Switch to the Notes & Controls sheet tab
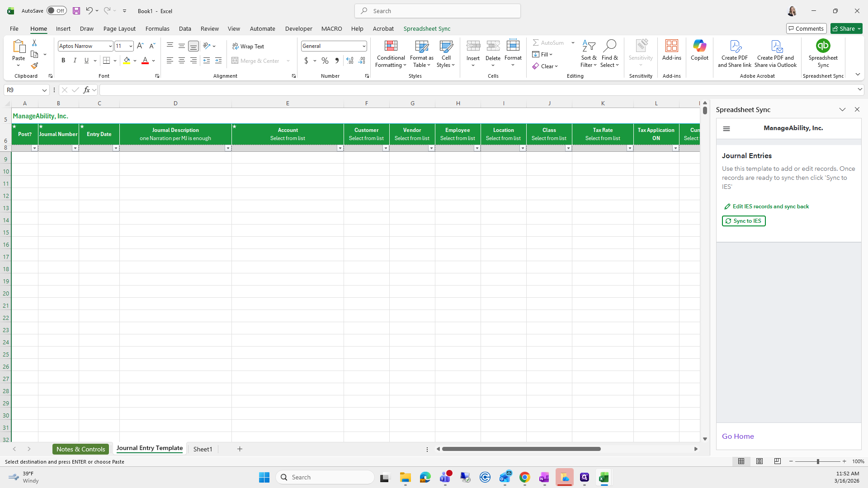Viewport: 868px width, 488px height. click(x=80, y=449)
